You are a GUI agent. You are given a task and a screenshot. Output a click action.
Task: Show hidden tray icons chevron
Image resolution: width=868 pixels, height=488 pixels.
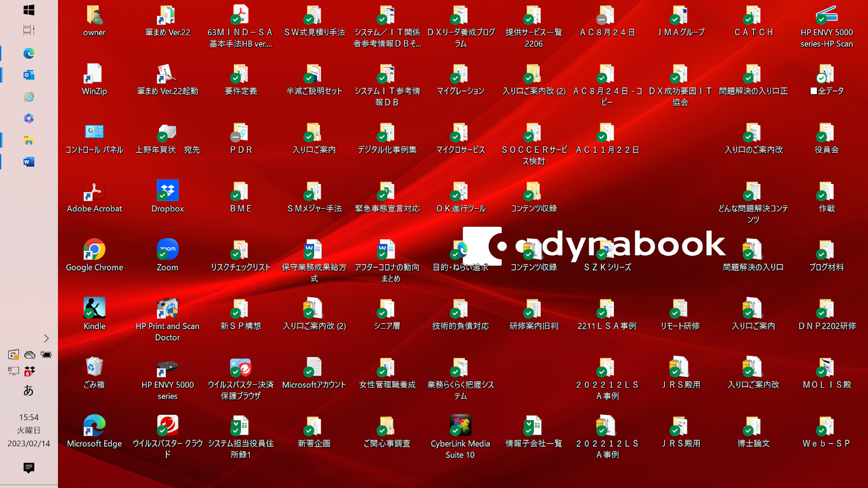(46, 338)
